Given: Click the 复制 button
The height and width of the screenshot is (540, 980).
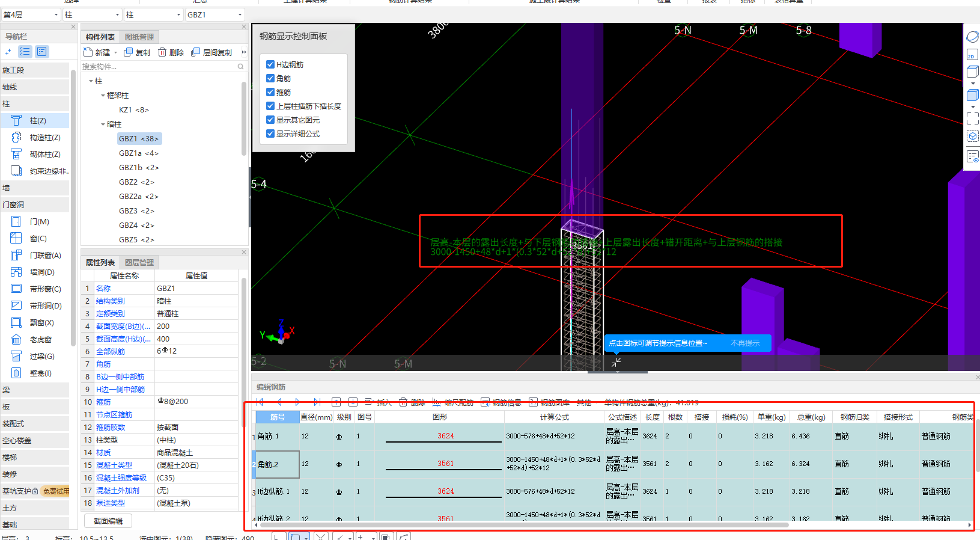Looking at the screenshot, I should pos(137,52).
